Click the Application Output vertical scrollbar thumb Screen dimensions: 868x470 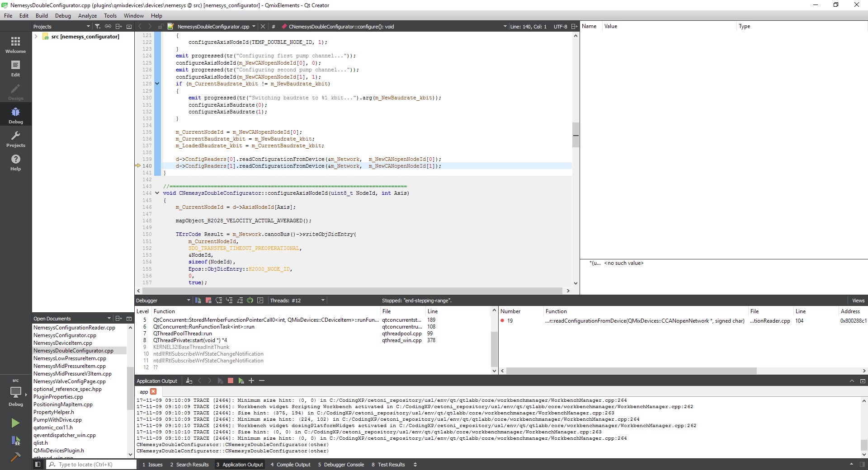click(x=864, y=445)
